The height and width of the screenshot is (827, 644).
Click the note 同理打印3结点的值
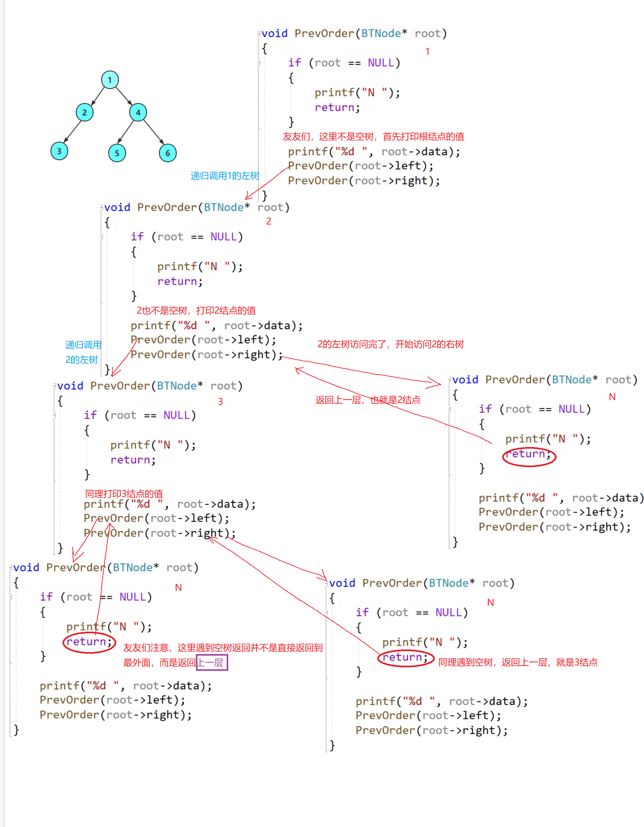pos(124,494)
